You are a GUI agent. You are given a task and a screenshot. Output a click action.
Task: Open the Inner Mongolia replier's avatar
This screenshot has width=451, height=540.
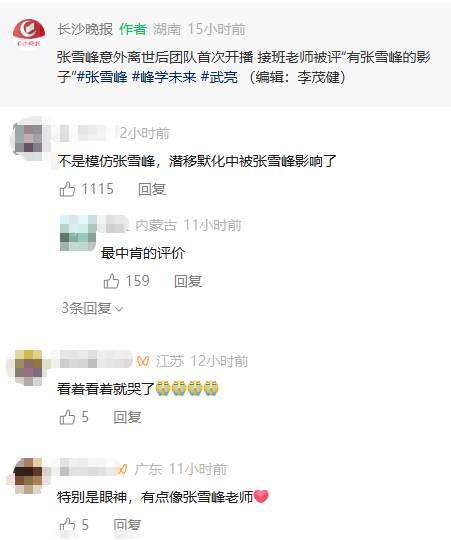78,233
